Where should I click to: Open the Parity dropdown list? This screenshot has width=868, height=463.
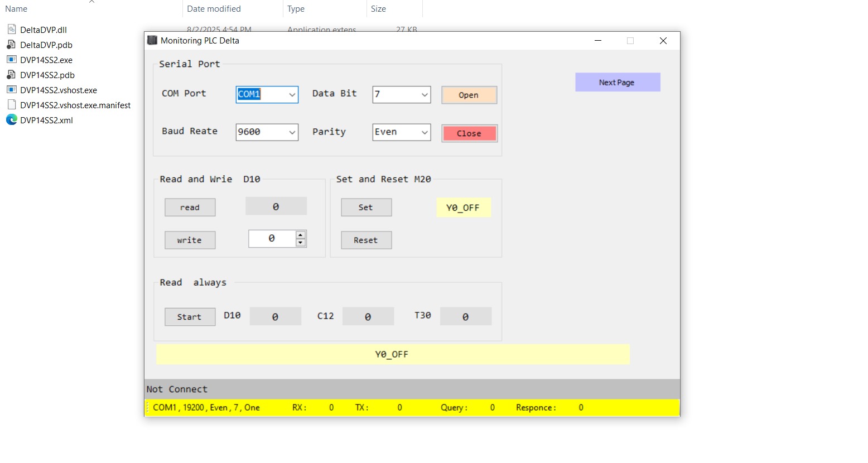pos(425,132)
